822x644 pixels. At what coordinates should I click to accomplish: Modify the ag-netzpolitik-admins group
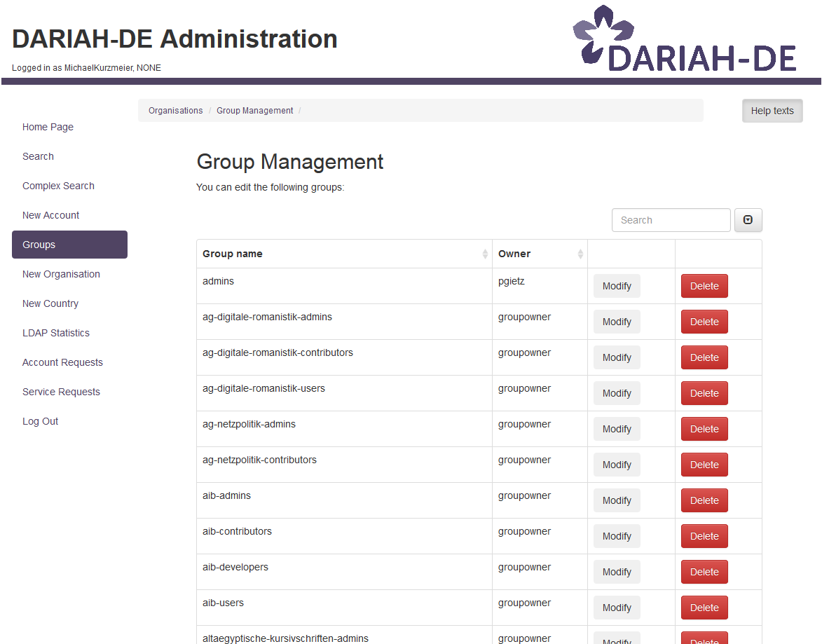(617, 429)
